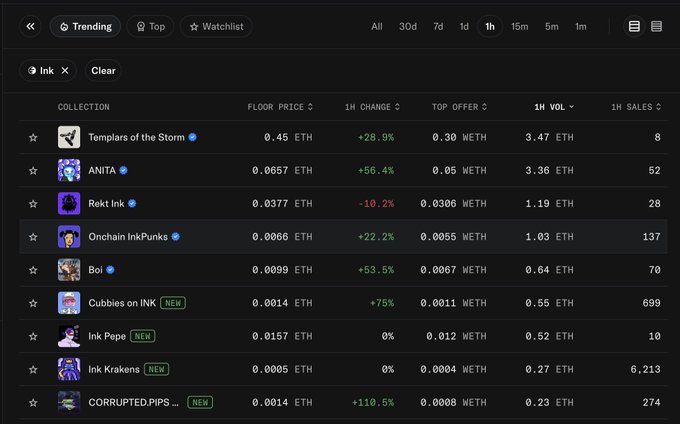Open Boi collection thumbnail
Viewport: 680px width, 424px height.
(69, 270)
